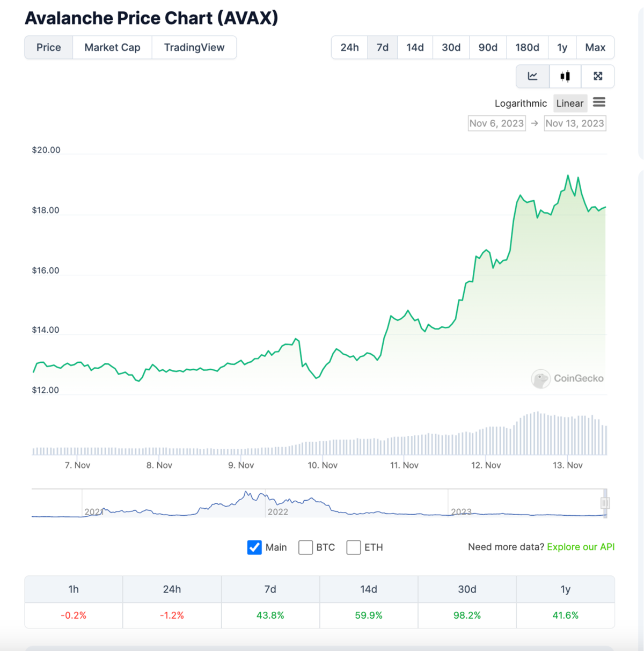The image size is (644, 651).
Task: Switch to line chart view icon
Action: [532, 76]
